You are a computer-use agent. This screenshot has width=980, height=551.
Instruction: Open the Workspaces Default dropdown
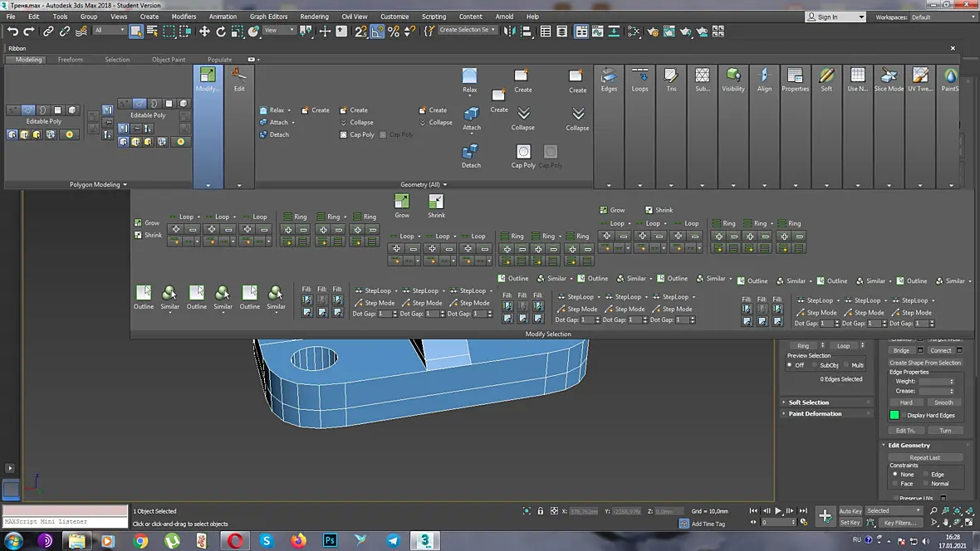pyautogui.click(x=943, y=17)
